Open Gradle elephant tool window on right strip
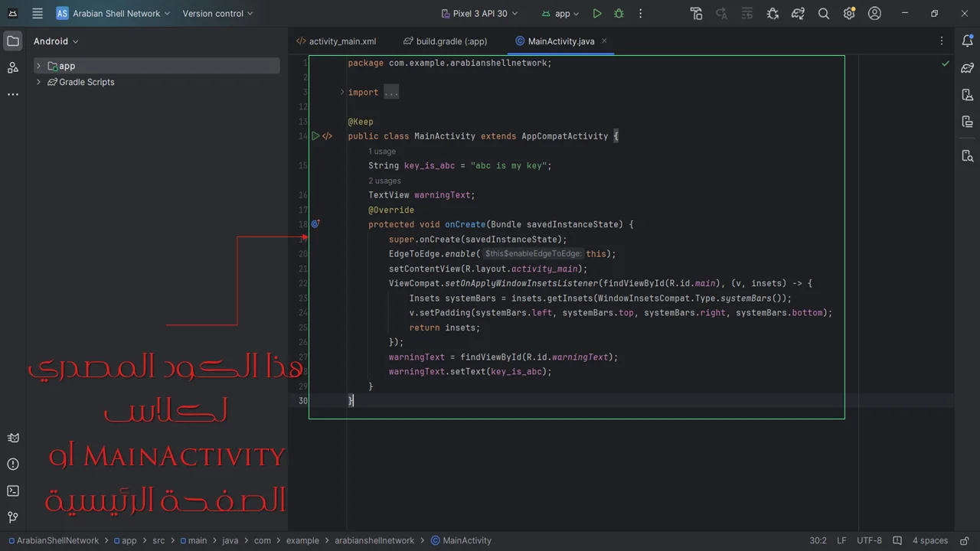Viewport: 980px width, 551px height. (967, 67)
